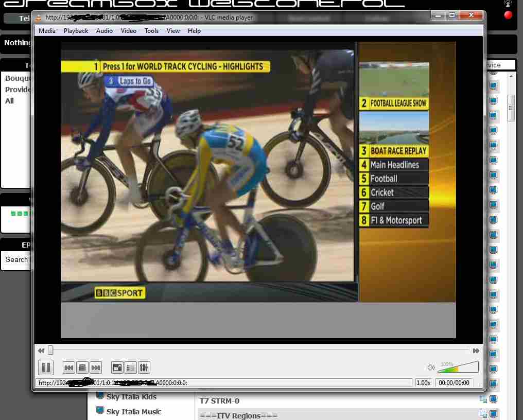Jump to previous media in VLC
The image size is (523, 420).
(x=68, y=367)
